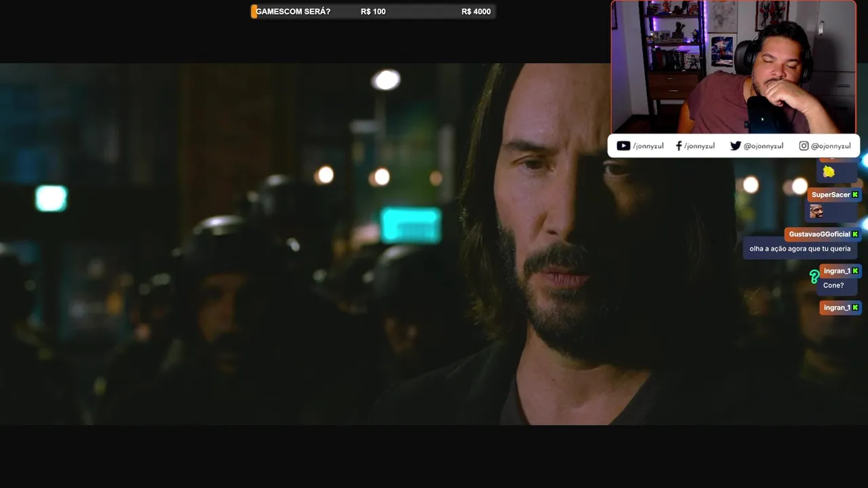Click the SuperSacer username in chat
868x488 pixels.
(x=831, y=195)
